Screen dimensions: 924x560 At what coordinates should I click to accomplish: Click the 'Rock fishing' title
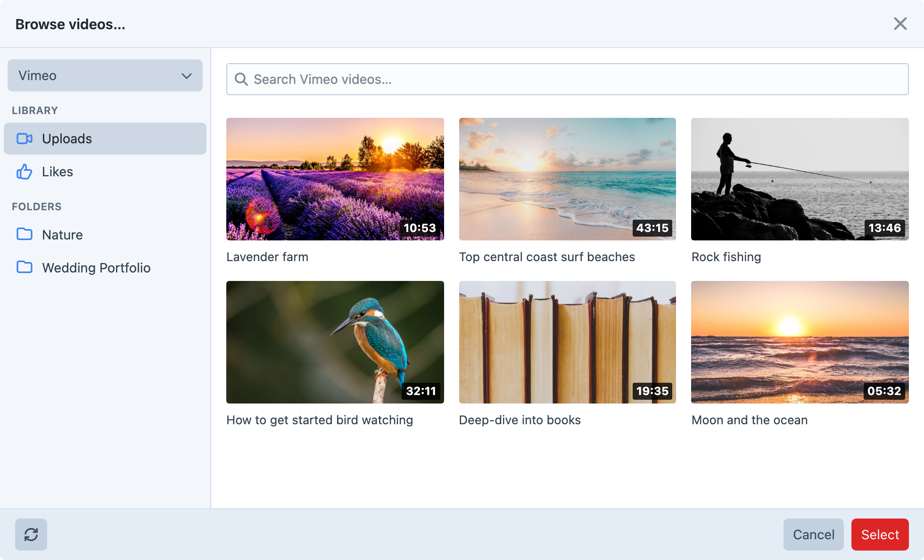tap(726, 257)
